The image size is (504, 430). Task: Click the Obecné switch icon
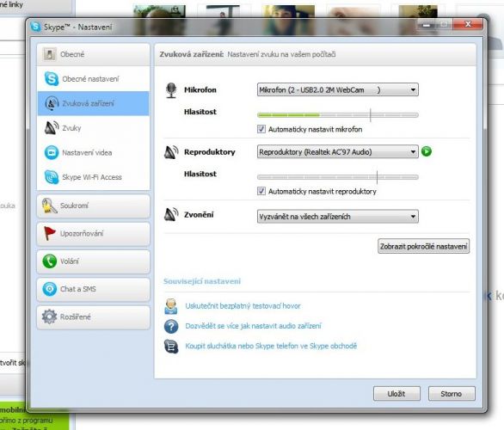[50, 54]
